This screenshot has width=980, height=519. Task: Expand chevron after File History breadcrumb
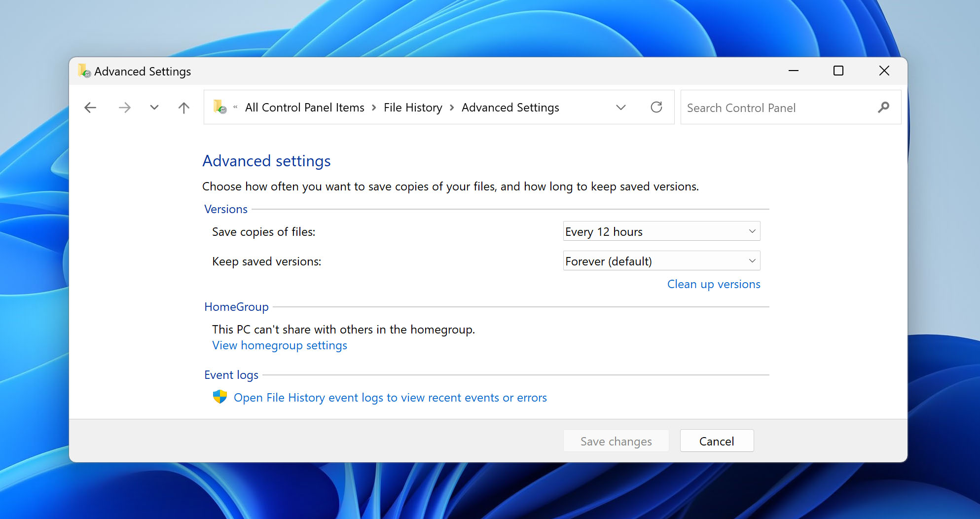(452, 108)
